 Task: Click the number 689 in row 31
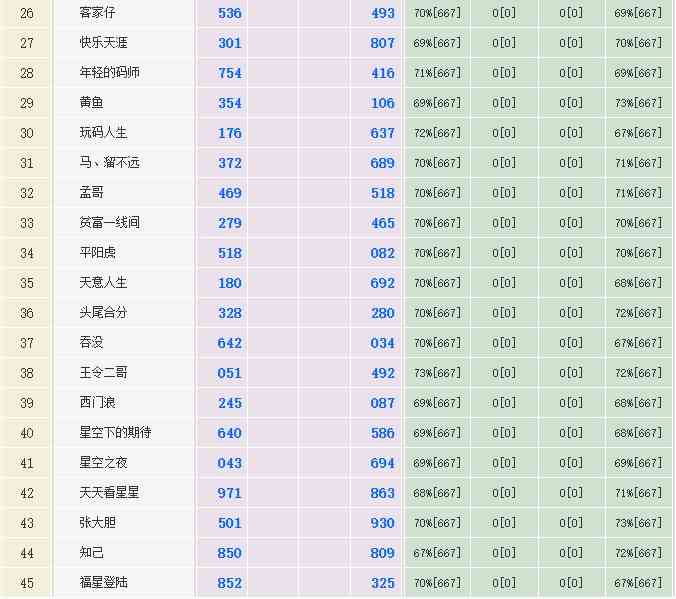point(383,163)
